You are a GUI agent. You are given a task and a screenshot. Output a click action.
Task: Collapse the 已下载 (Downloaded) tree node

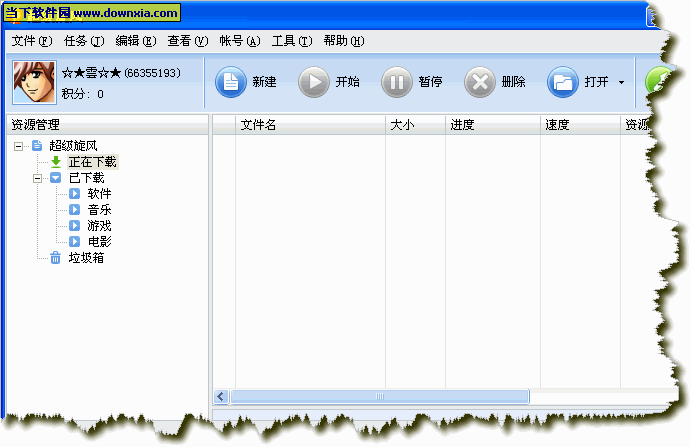(37, 178)
